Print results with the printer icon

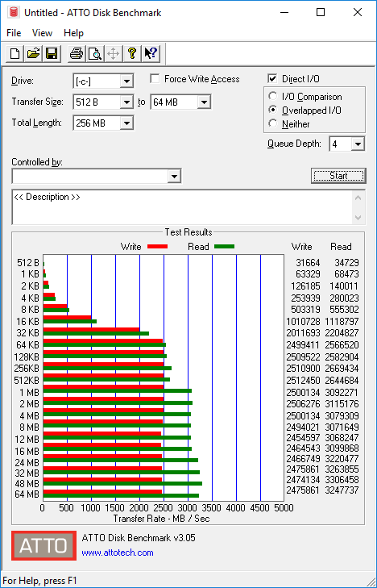click(x=77, y=53)
